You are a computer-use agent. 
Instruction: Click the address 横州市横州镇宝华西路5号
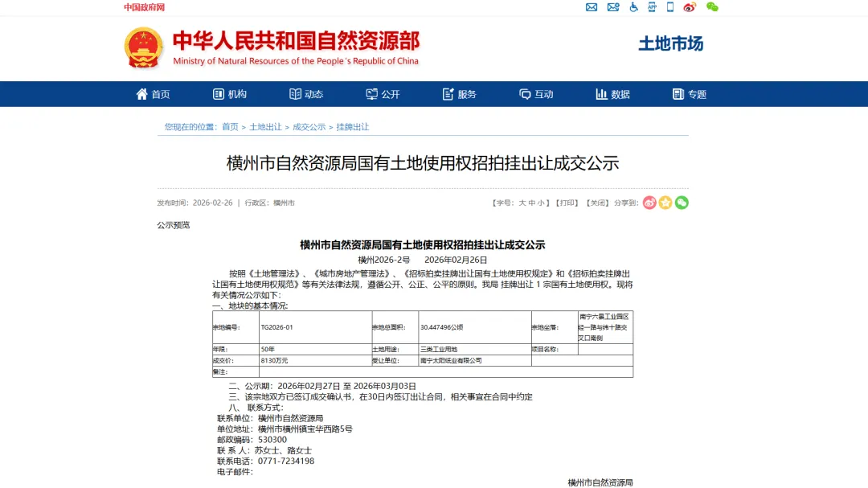(305, 429)
